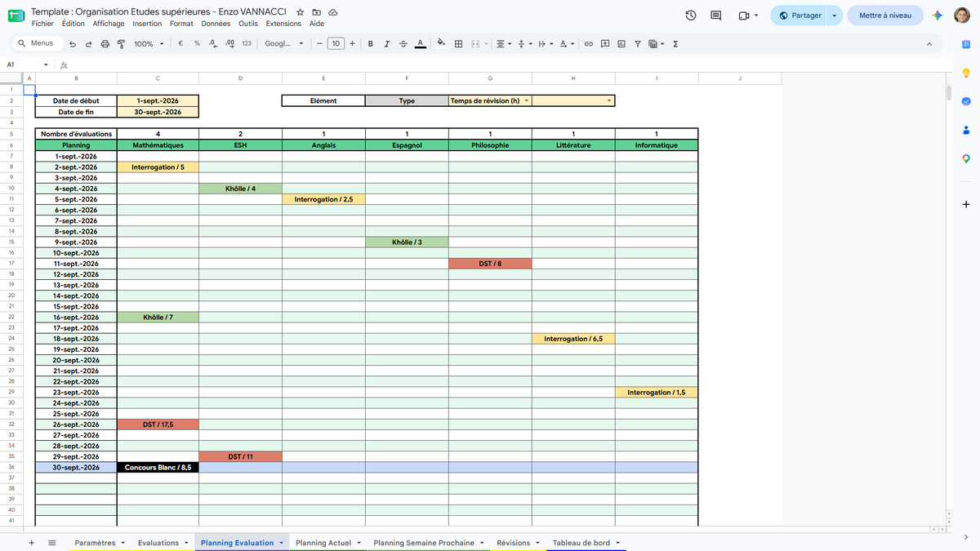Open the borders tool
Image resolution: width=980 pixels, height=551 pixels.
[458, 44]
